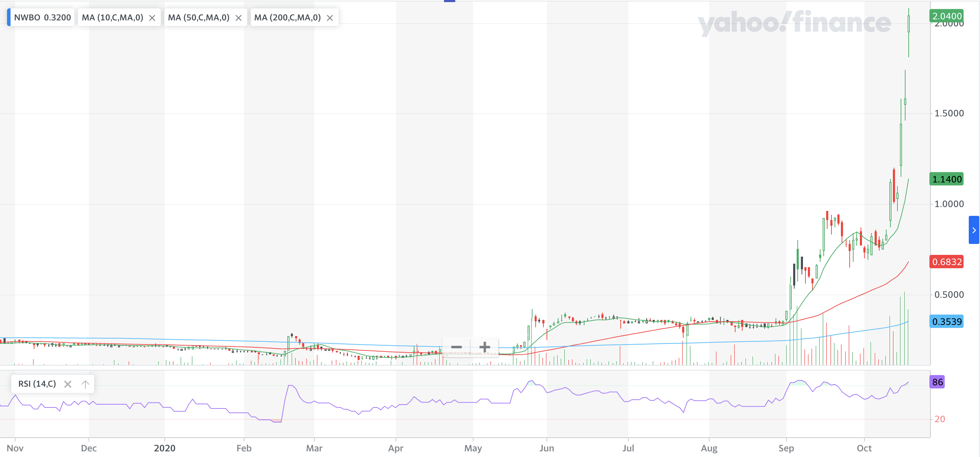Click the Nov label on time axis
980x457 pixels.
pos(15,448)
